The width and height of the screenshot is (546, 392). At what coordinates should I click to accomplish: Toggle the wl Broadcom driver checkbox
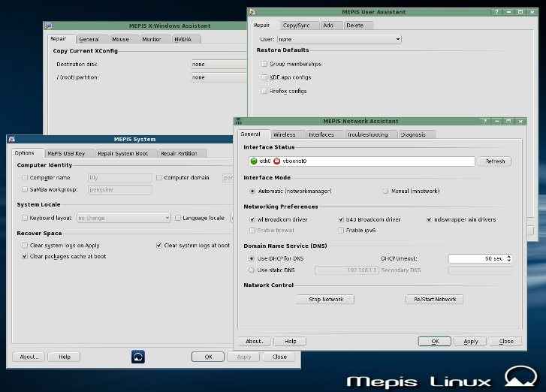pyautogui.click(x=252, y=220)
